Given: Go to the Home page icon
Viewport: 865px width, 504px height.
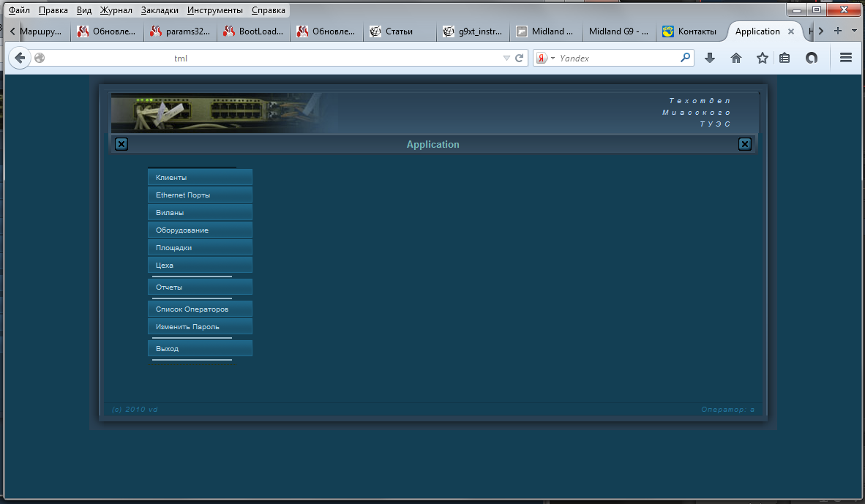Looking at the screenshot, I should coord(736,59).
